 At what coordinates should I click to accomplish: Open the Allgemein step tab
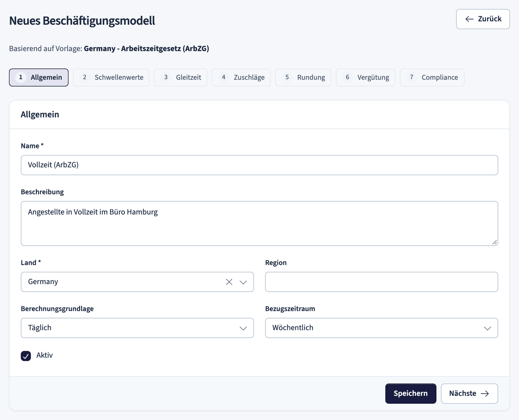coord(39,78)
